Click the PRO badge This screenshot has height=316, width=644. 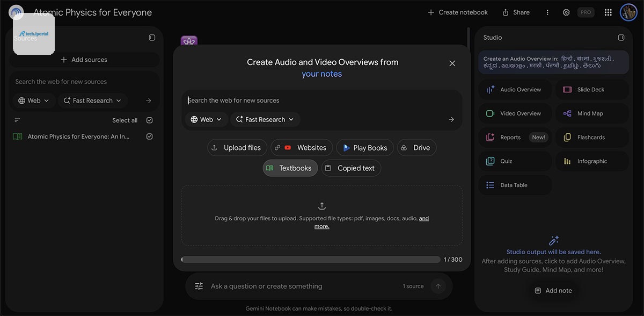point(586,12)
